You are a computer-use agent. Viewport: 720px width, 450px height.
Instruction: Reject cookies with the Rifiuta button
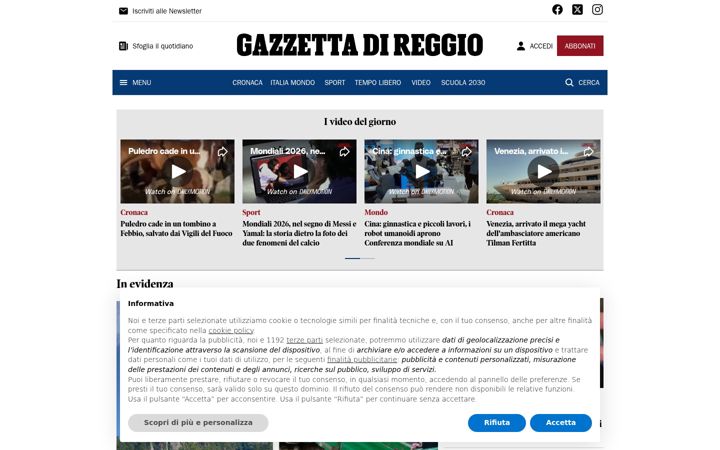point(497,423)
